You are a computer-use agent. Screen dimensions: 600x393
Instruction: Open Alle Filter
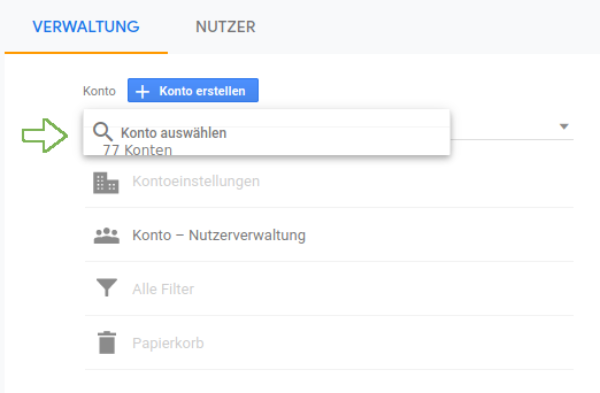[163, 289]
